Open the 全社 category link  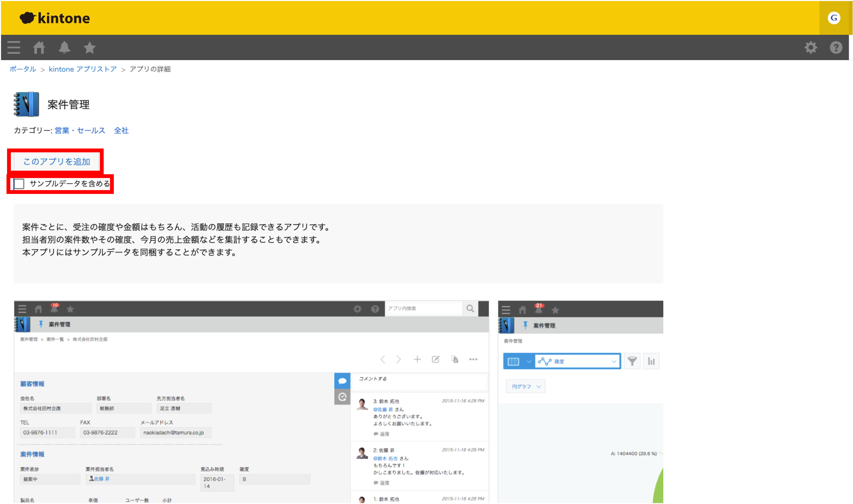point(121,131)
